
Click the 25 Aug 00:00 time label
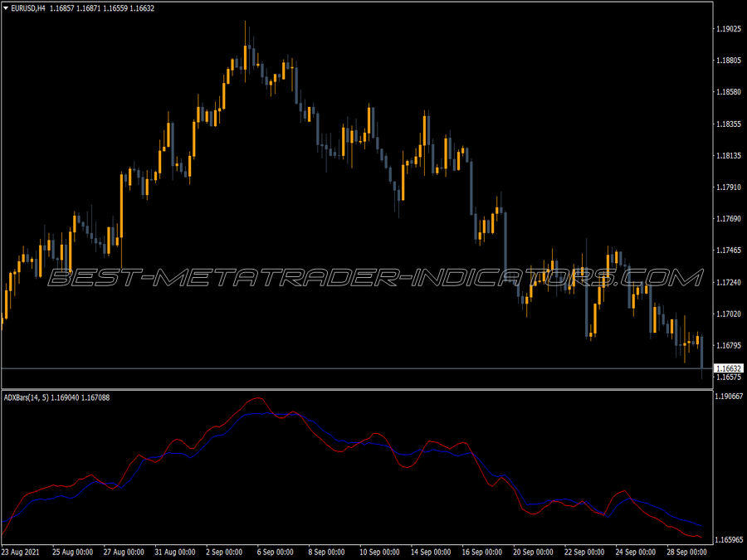(72, 553)
